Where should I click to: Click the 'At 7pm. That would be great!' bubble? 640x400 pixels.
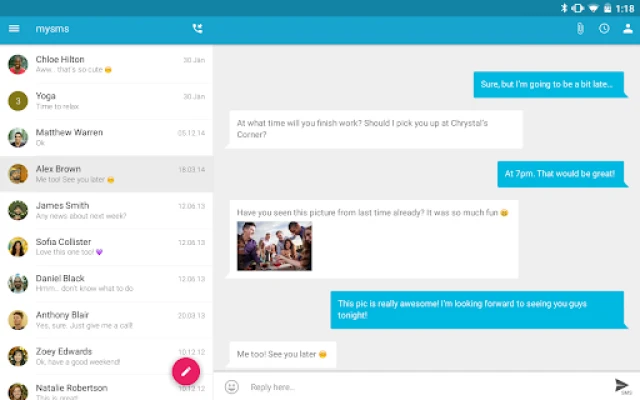click(x=561, y=174)
